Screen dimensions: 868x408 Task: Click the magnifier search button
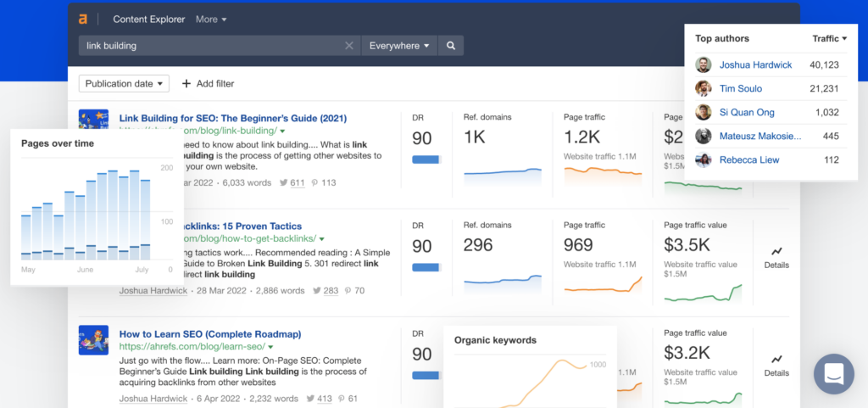click(451, 46)
